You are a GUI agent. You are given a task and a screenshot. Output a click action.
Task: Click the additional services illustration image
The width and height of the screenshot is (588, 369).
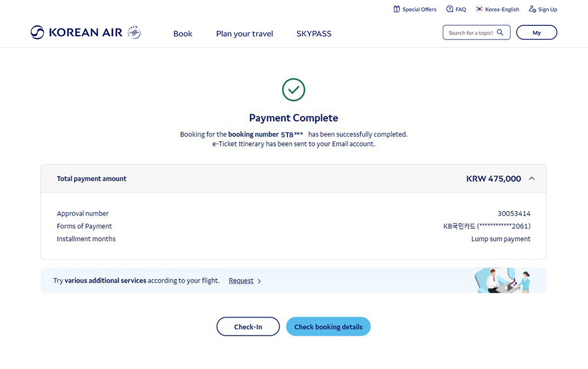(501, 280)
